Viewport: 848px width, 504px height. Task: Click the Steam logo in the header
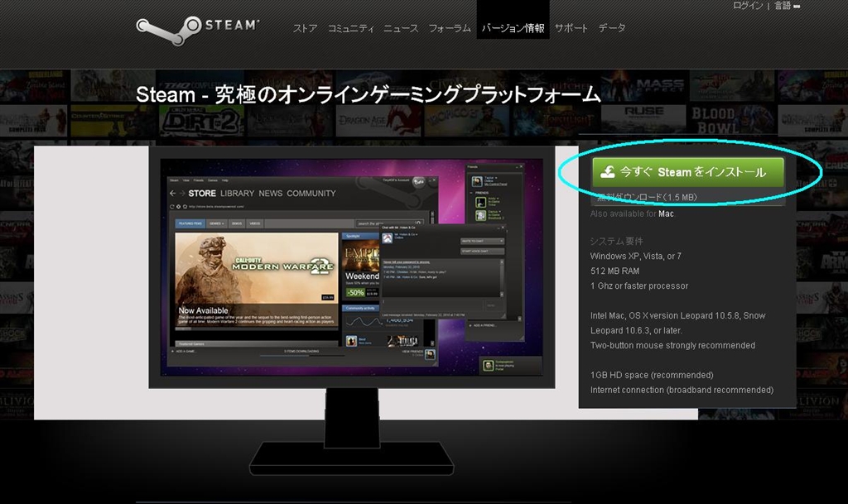(x=198, y=30)
